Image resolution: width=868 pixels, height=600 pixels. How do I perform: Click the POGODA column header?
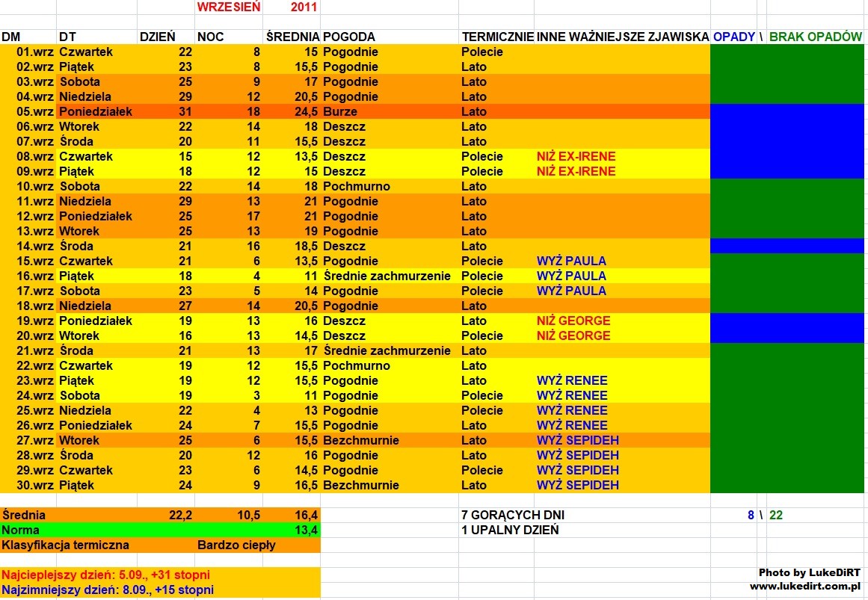pyautogui.click(x=349, y=37)
